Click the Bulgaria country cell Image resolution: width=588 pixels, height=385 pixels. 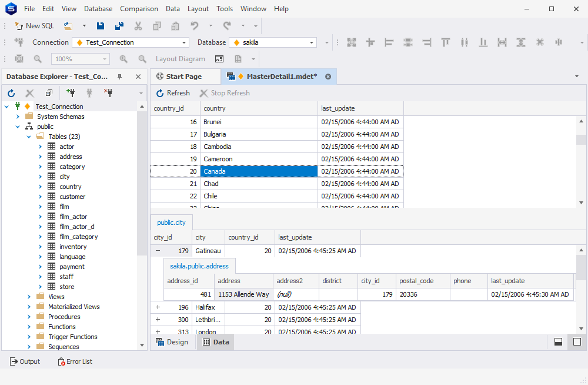point(259,134)
